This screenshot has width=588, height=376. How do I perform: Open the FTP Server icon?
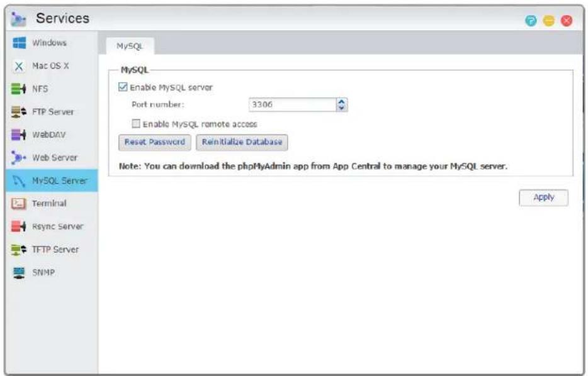point(19,112)
